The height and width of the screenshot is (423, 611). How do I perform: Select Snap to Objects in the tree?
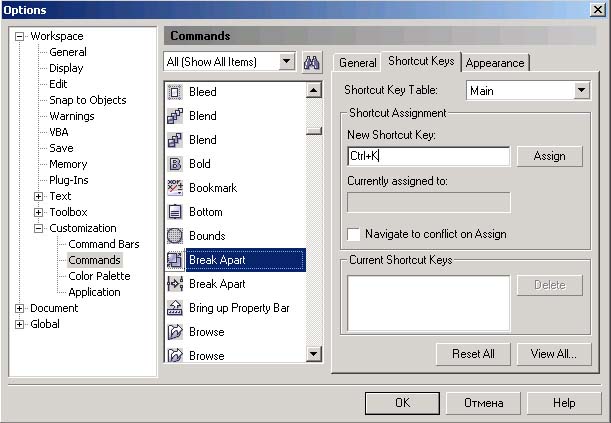(88, 100)
